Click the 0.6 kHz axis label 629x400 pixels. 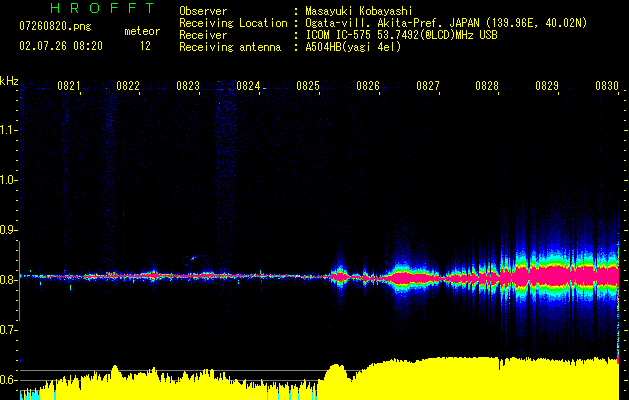coord(8,380)
